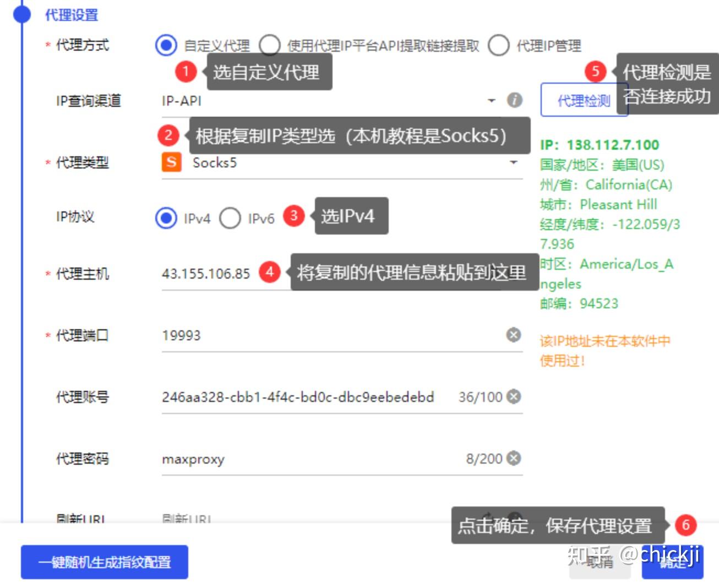Clear the 代理密码 field with its x icon
Screen dimensions: 719x588
(513, 458)
